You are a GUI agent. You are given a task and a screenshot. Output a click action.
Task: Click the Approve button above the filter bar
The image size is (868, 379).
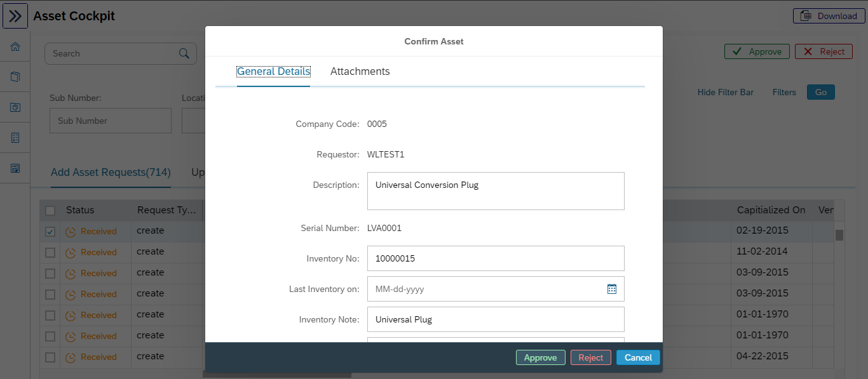757,51
